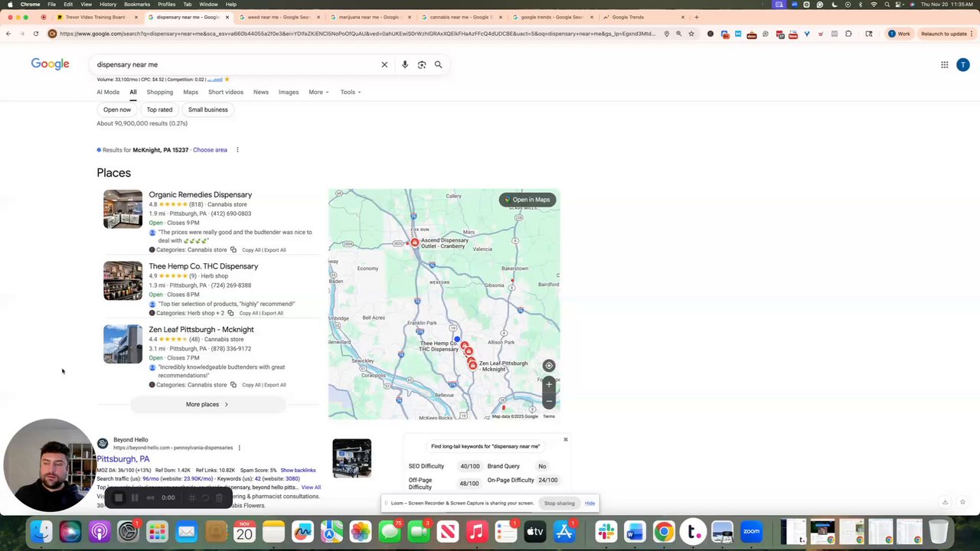Clear the search box with the X icon
Image resolution: width=980 pixels, height=551 pixels.
click(384, 64)
